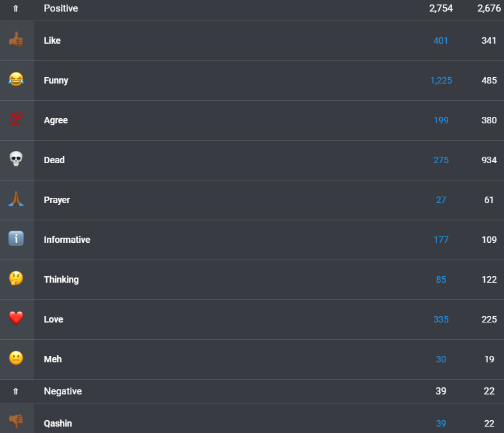Click the thumbs-down Qashin icon
The height and width of the screenshot is (433, 504).
[x=16, y=421]
